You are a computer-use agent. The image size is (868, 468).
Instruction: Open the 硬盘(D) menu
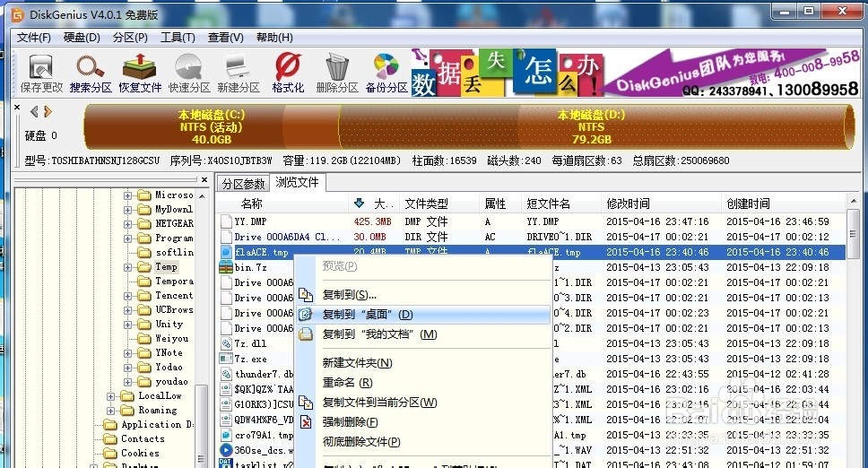82,37
